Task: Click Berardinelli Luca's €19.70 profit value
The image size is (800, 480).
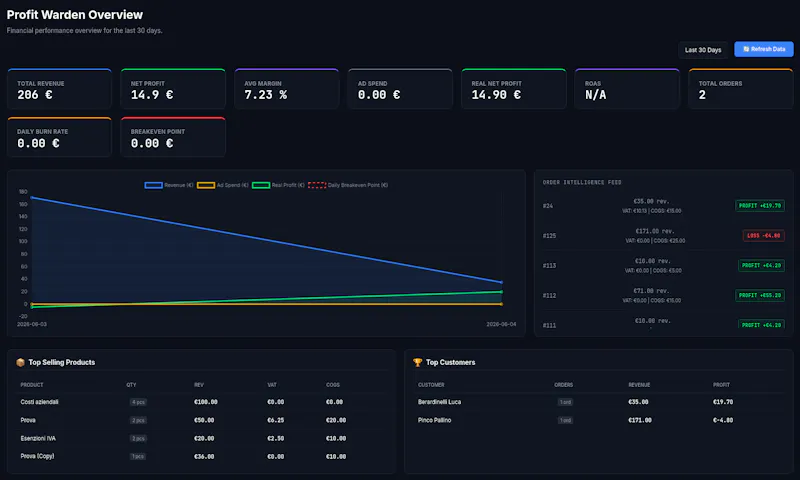Action: (x=723, y=402)
